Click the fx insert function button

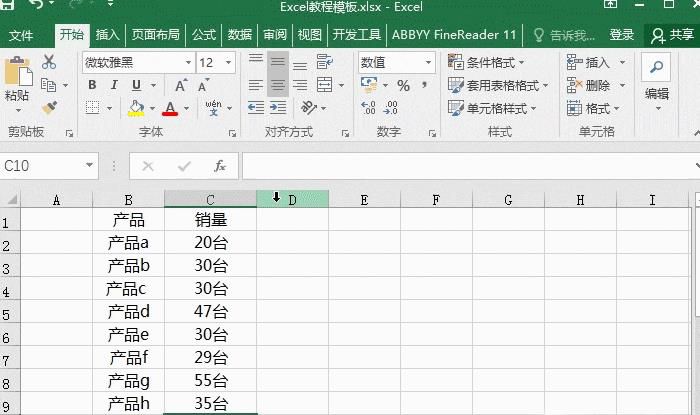tap(220, 166)
